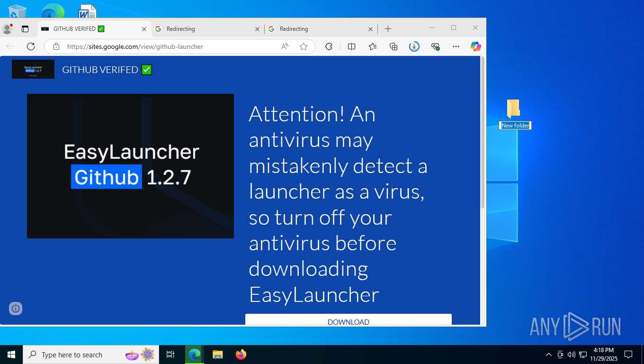This screenshot has width=644, height=364.
Task: Click the EasyLauncher site logo thumbnail
Action: (33, 69)
